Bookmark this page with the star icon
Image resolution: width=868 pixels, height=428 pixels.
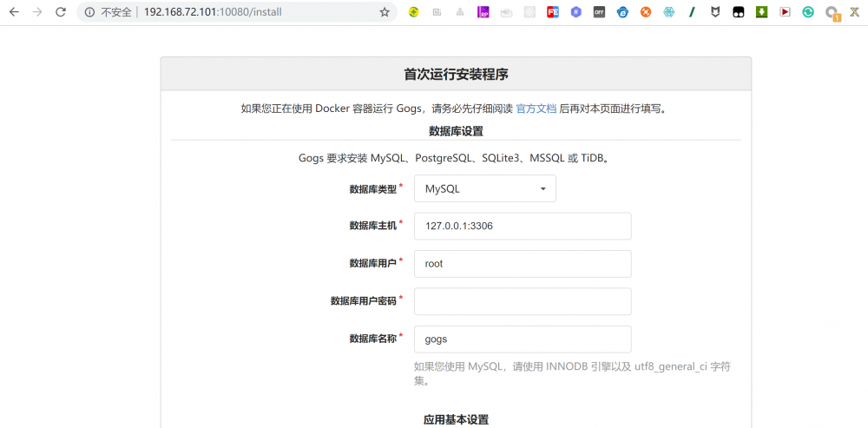[x=385, y=12]
